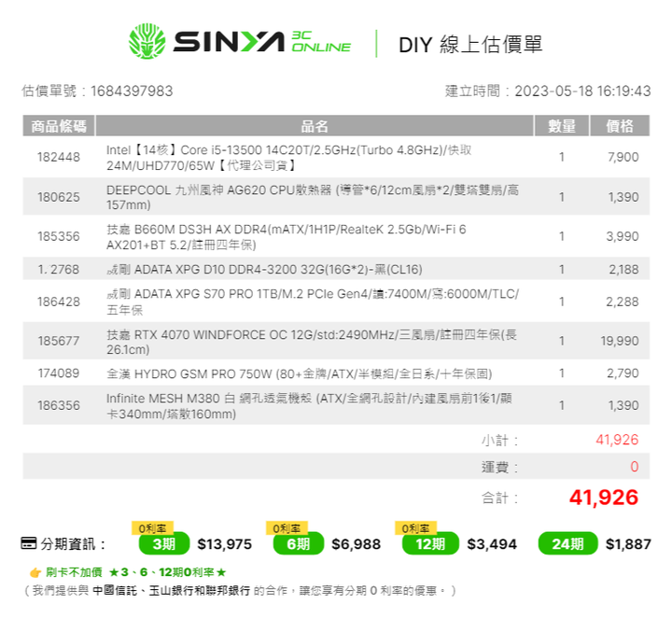
Task: Click the pointing hand emoji icon
Action: tap(35, 572)
